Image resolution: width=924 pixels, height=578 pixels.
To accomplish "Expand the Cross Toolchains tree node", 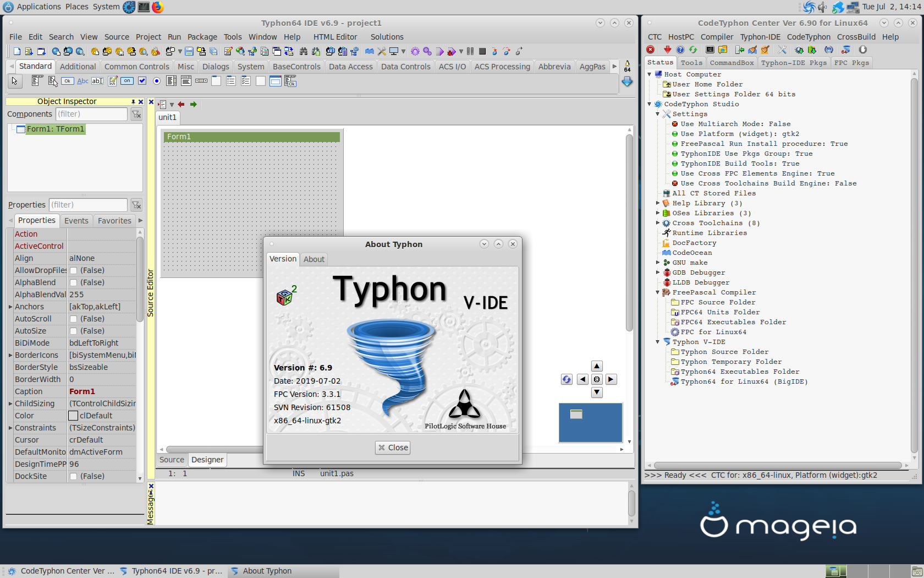I will (658, 223).
